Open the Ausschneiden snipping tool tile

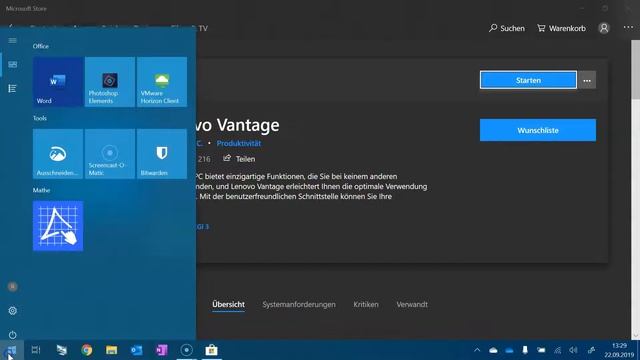(x=58, y=154)
